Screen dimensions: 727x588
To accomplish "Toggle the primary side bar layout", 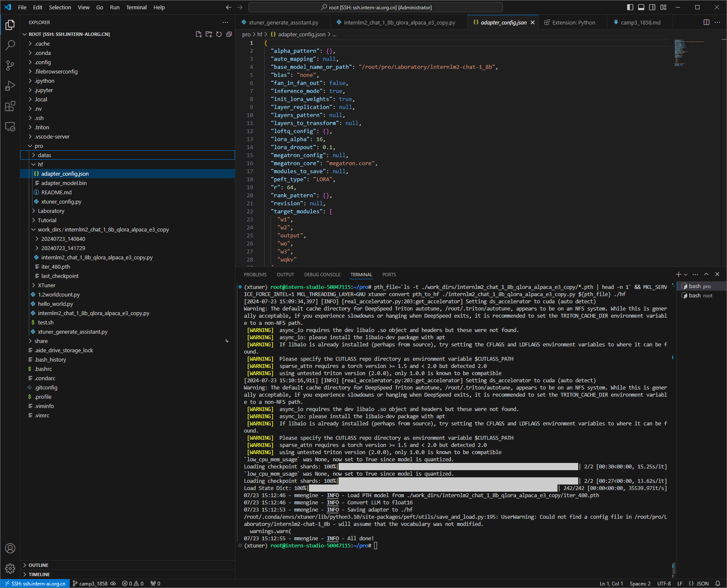I will coord(630,7).
